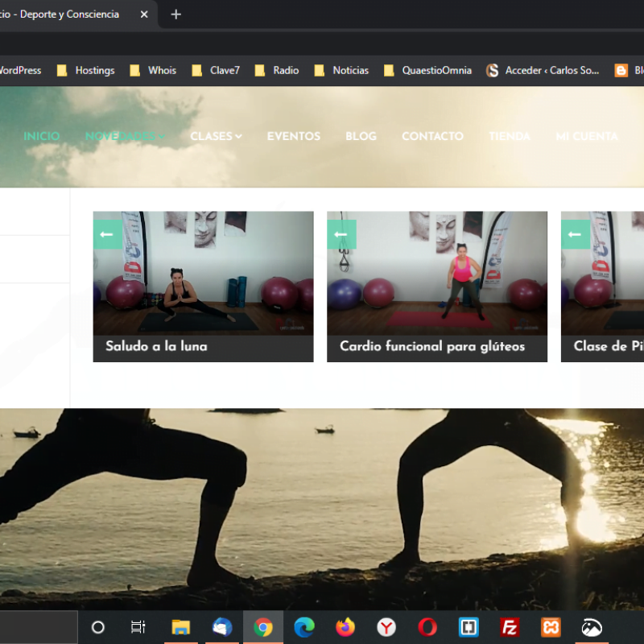This screenshot has width=644, height=644.
Task: Expand the Clases dropdown menu
Action: click(x=216, y=136)
